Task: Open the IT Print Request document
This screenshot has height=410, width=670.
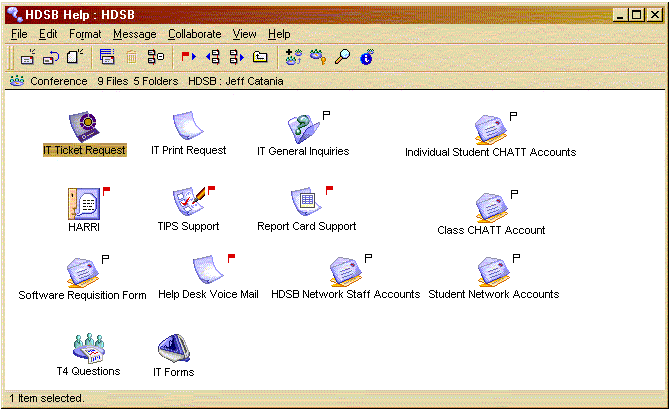Action: (188, 127)
